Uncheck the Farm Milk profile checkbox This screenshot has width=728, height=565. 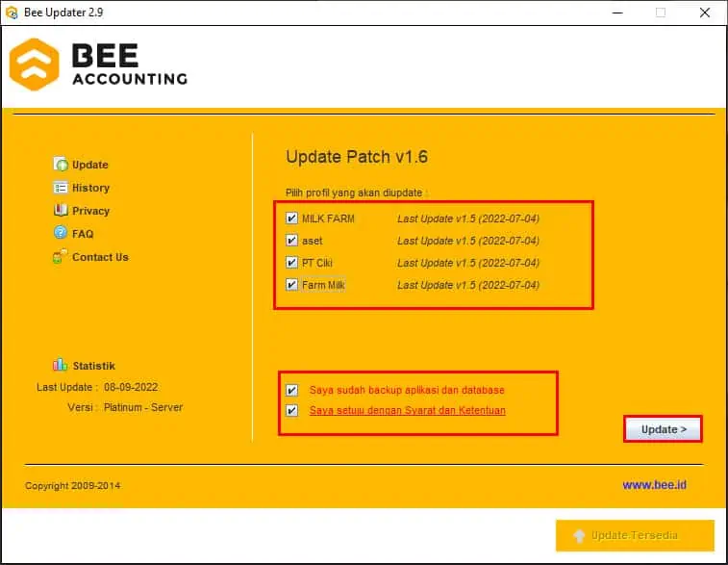point(291,284)
